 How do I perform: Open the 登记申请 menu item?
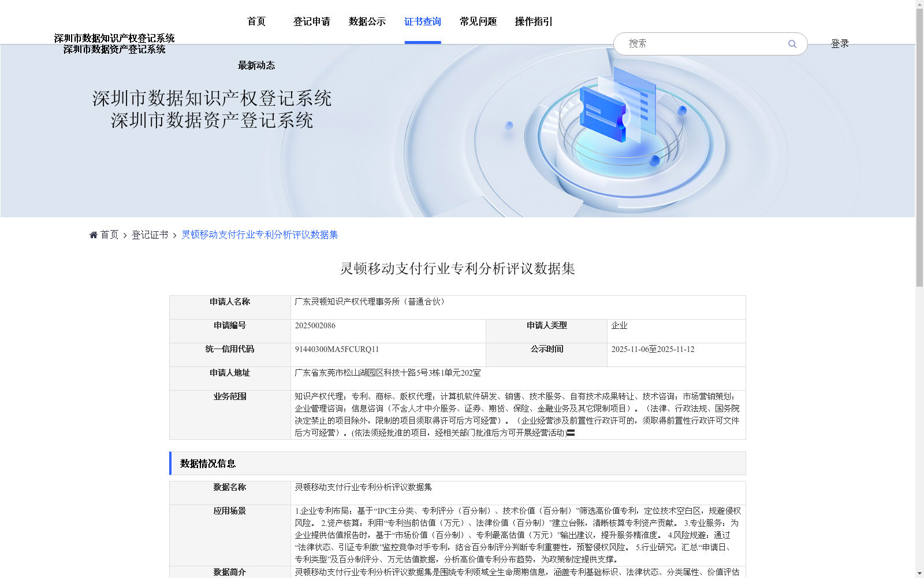312,21
